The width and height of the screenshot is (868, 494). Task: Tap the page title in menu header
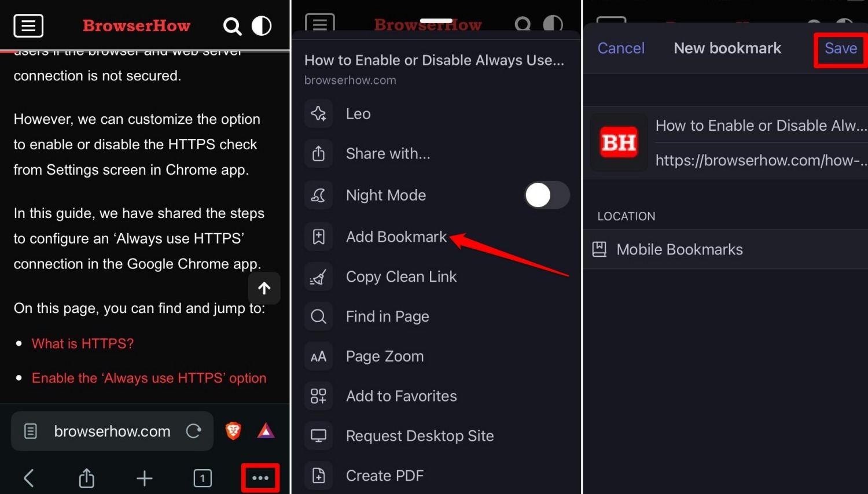(x=434, y=60)
